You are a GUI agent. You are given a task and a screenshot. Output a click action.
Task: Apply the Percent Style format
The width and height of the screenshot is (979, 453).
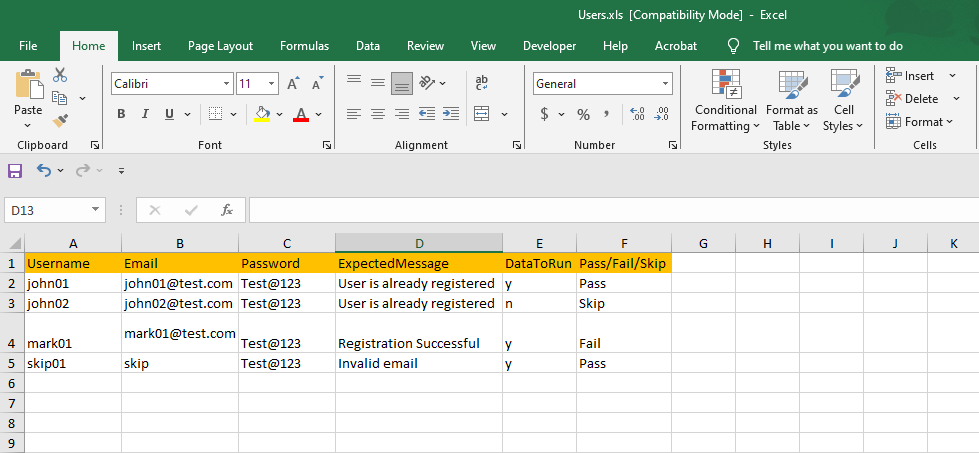pyautogui.click(x=583, y=114)
